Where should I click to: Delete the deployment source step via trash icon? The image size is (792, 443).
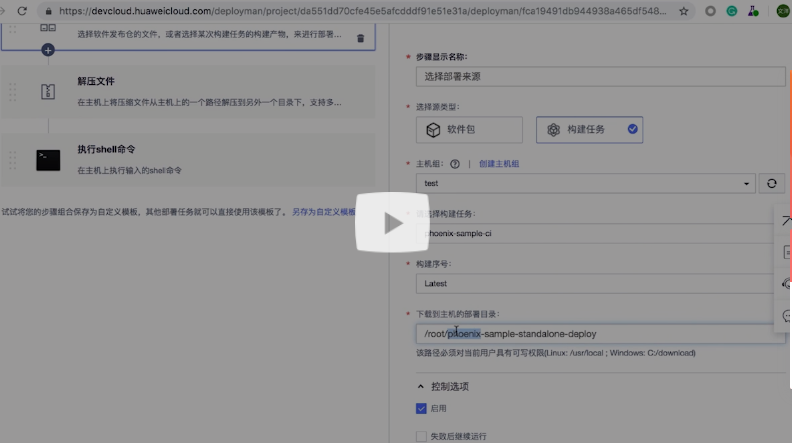pos(361,38)
